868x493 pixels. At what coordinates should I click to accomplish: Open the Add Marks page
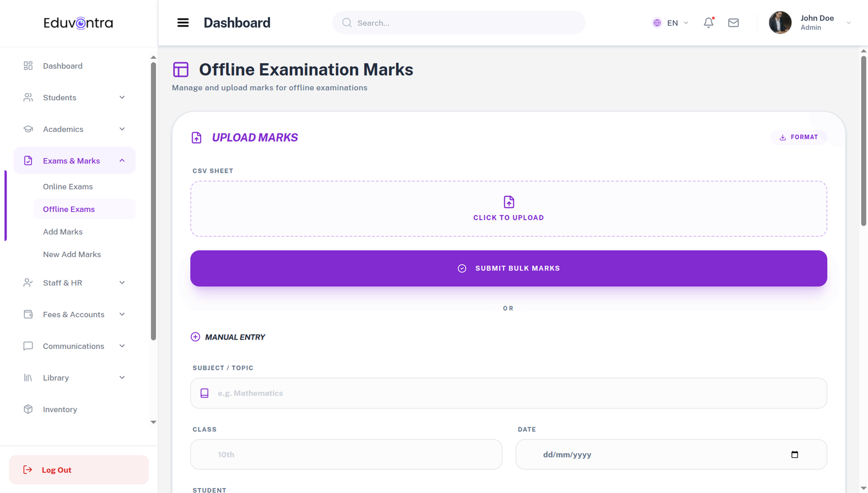click(x=62, y=232)
